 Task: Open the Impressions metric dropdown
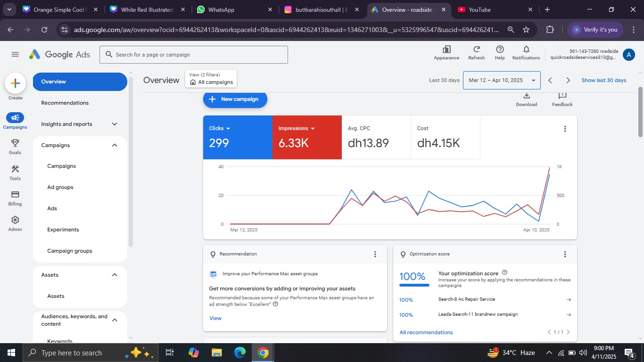pos(313,129)
